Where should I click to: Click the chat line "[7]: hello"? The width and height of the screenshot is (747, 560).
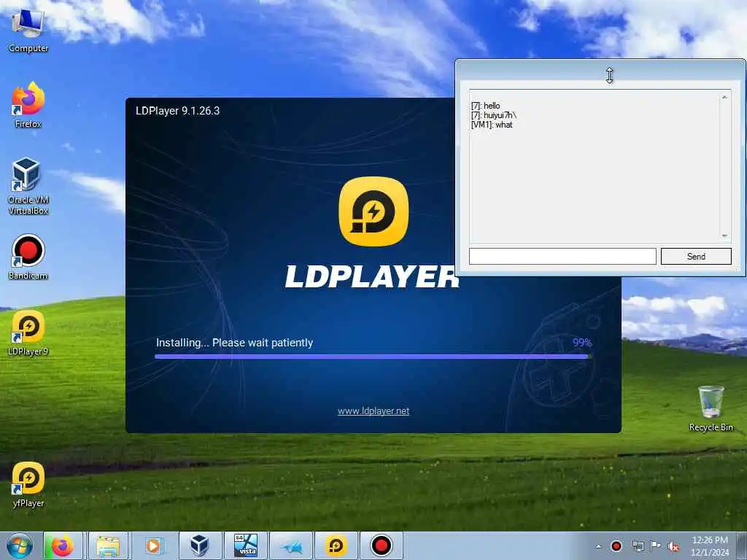click(x=485, y=106)
